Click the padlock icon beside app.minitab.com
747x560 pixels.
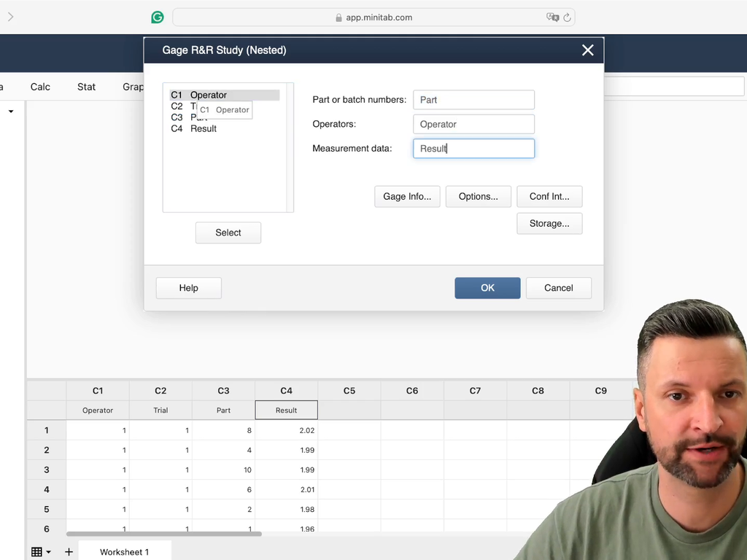click(x=338, y=17)
